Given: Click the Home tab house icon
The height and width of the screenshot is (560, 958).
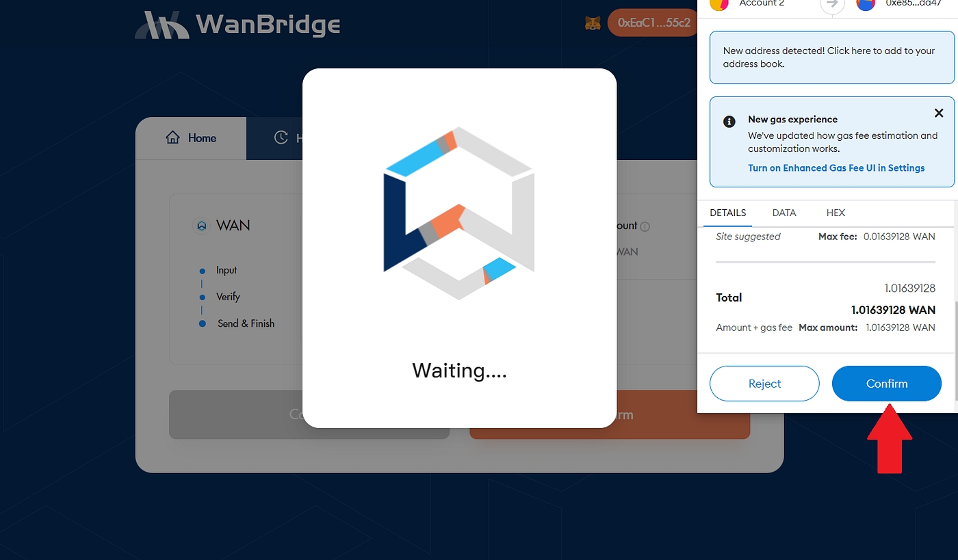Looking at the screenshot, I should 172,137.
